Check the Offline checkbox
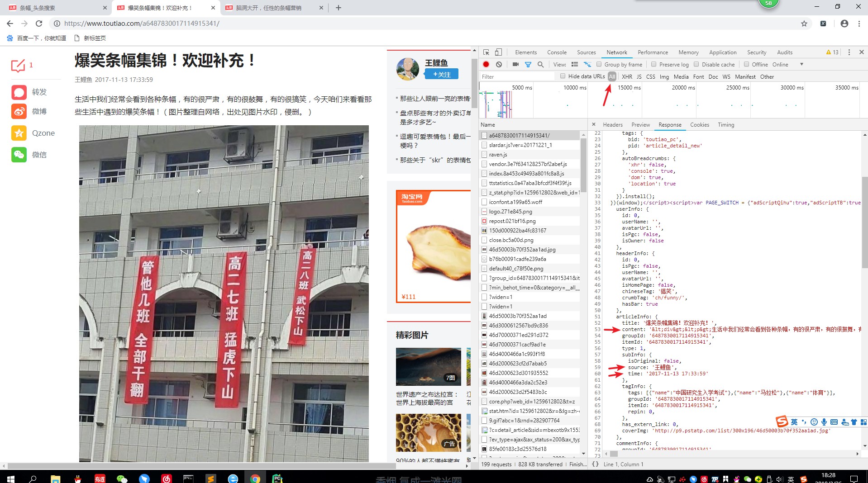868x483 pixels. pyautogui.click(x=746, y=64)
